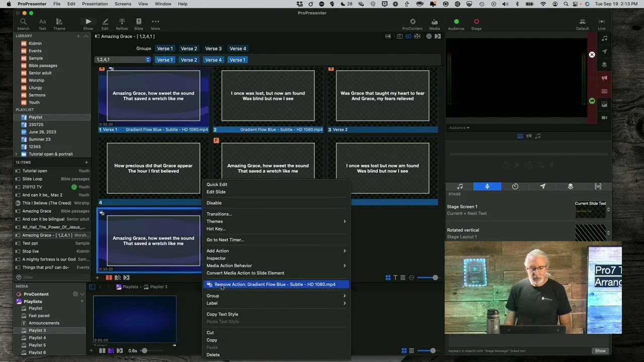Open the Presentation menu in menu bar
Screen dimensions: 644x362
95,4
